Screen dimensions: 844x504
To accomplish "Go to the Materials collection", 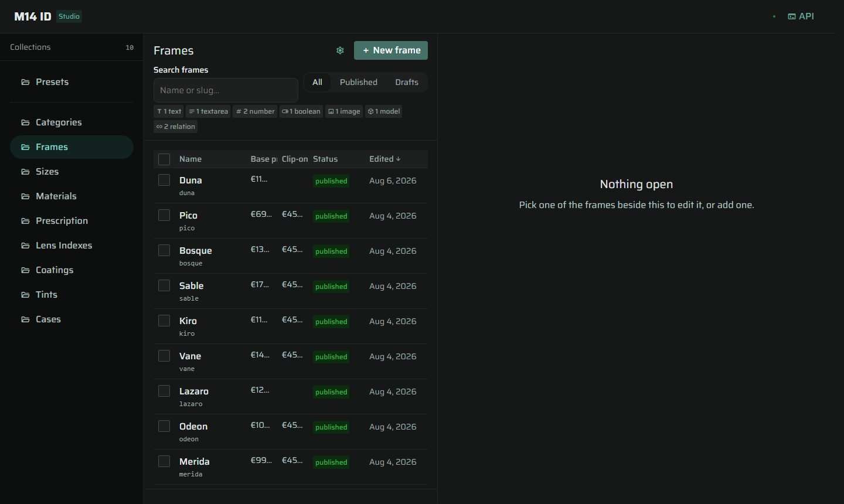I will pyautogui.click(x=72, y=196).
